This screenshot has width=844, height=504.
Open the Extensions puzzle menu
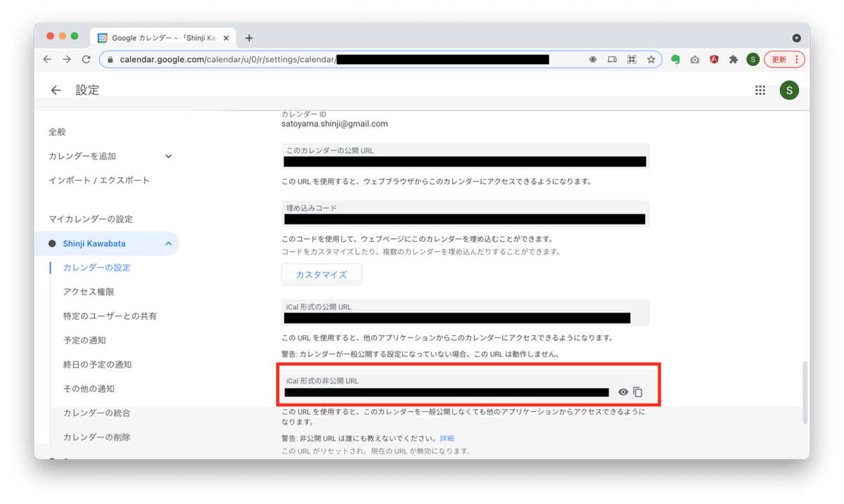734,60
